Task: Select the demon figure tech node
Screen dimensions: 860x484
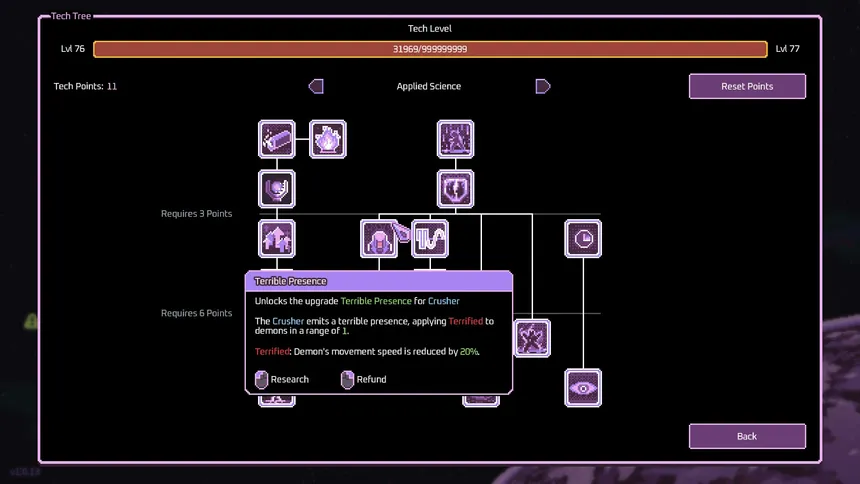Action: [x=532, y=338]
